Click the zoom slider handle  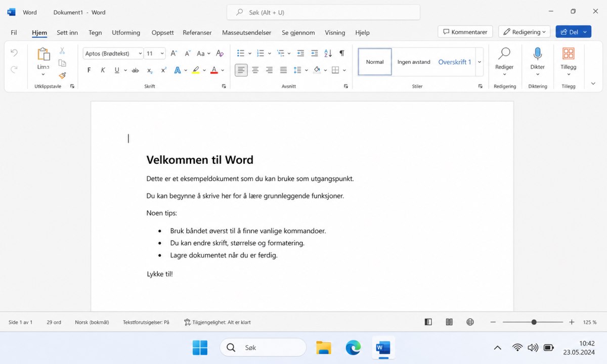tap(534, 322)
